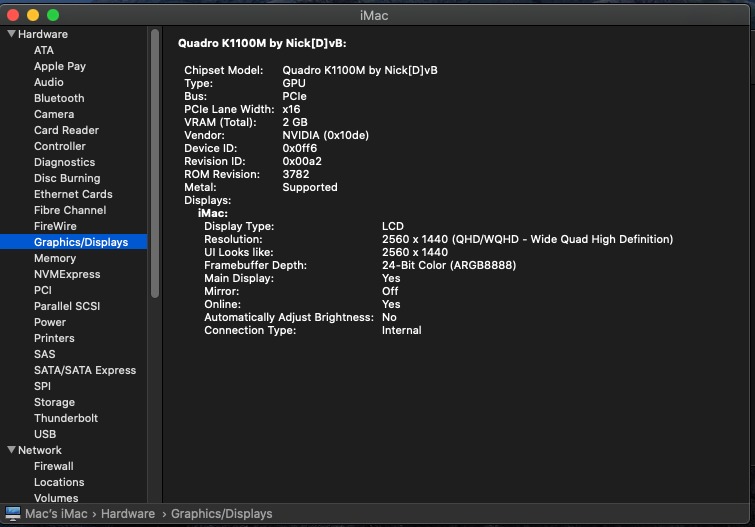Image resolution: width=755 pixels, height=527 pixels.
Task: Collapse the Network section disclosure triangle
Action: tap(12, 449)
